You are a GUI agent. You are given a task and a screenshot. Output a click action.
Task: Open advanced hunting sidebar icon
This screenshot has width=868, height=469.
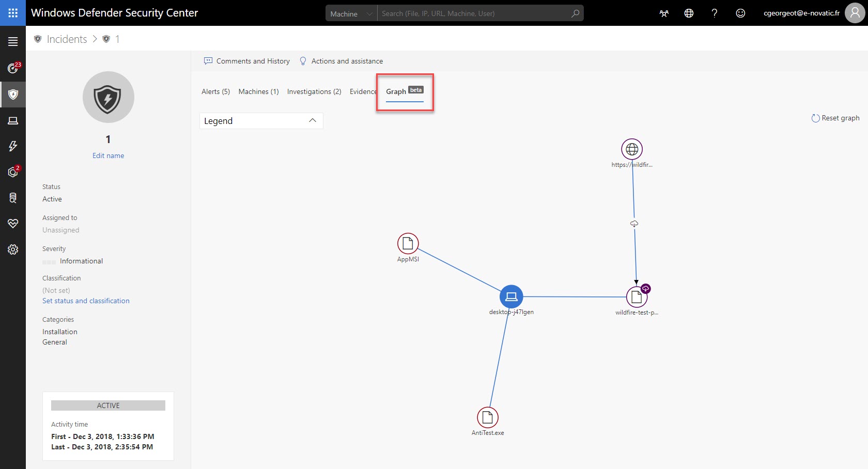[13, 198]
